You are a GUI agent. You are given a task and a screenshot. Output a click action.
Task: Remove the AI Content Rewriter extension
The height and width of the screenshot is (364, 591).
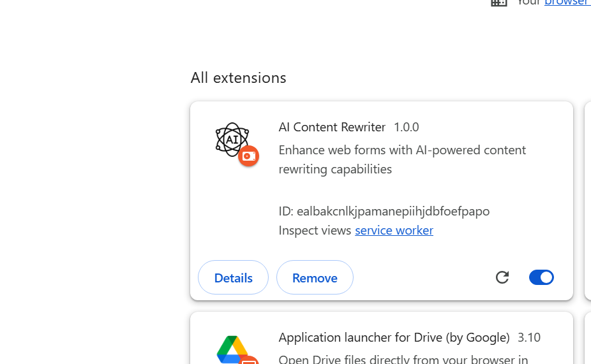315,278
